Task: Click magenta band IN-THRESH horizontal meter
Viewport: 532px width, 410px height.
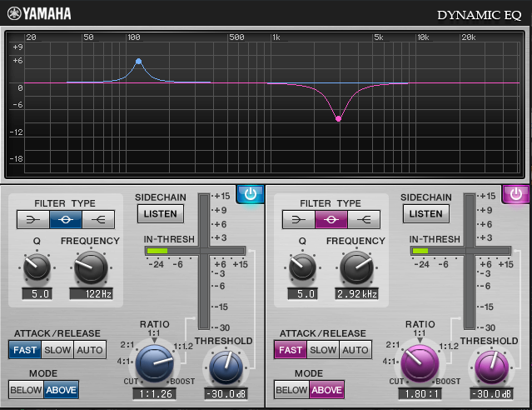Action: (x=460, y=251)
